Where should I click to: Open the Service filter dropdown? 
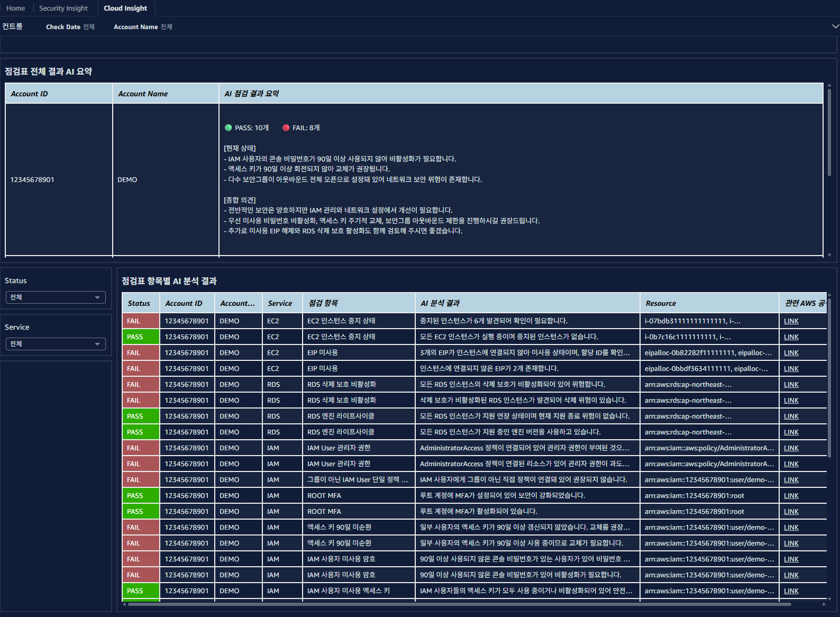pos(56,344)
